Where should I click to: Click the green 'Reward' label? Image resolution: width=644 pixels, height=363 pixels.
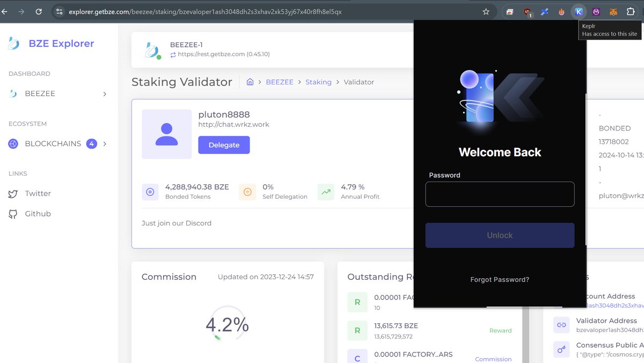[x=500, y=331]
